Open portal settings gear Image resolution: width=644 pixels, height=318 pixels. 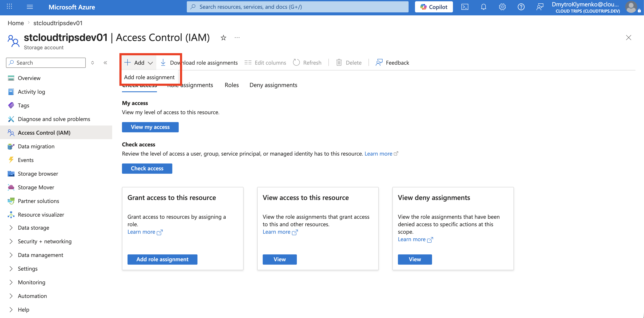[502, 7]
